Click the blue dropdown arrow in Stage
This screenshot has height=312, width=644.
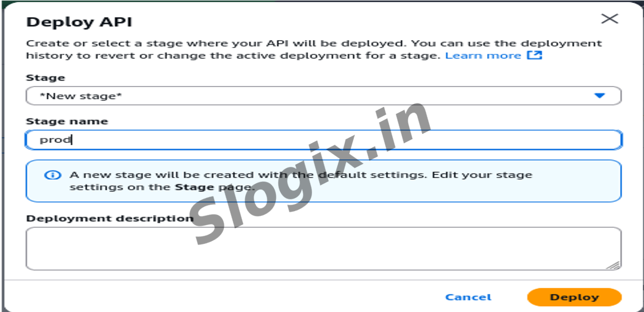click(599, 96)
